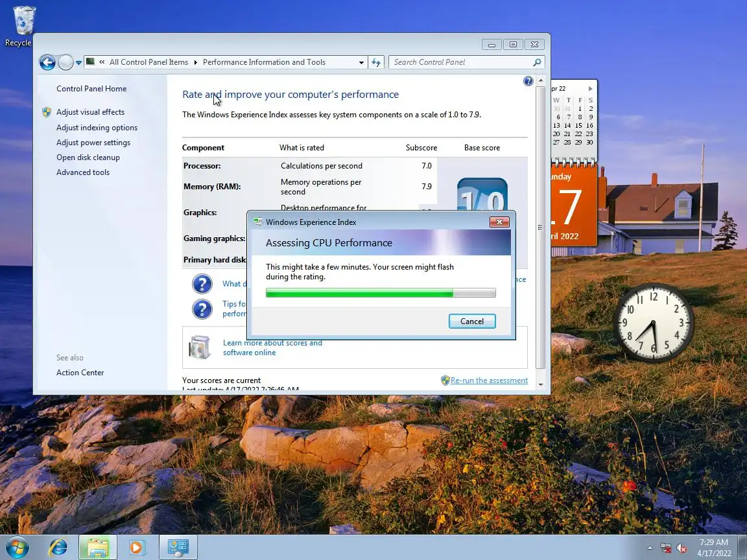This screenshot has width=747, height=560.
Task: Select day 16 in the calendar gadget
Action: (x=590, y=125)
